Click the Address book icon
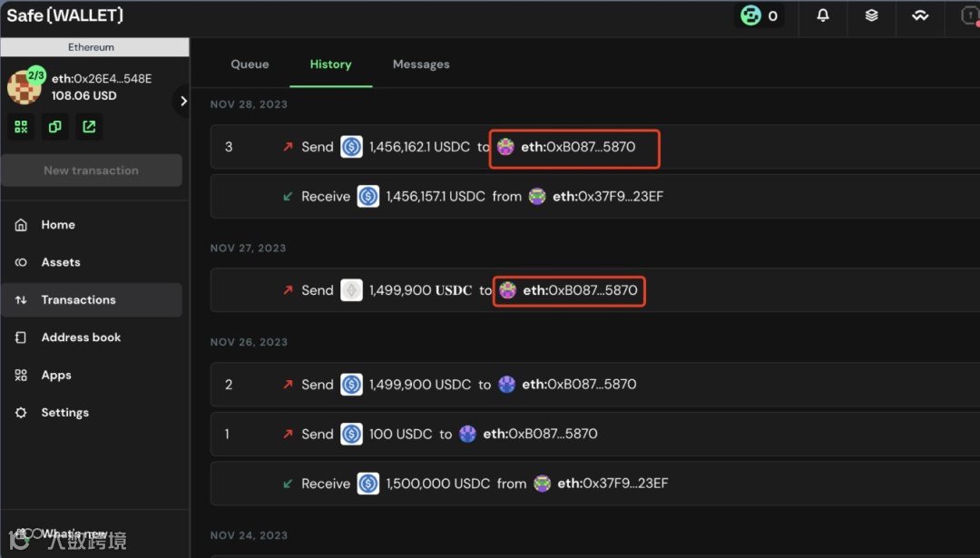The width and height of the screenshot is (980, 558). click(21, 338)
